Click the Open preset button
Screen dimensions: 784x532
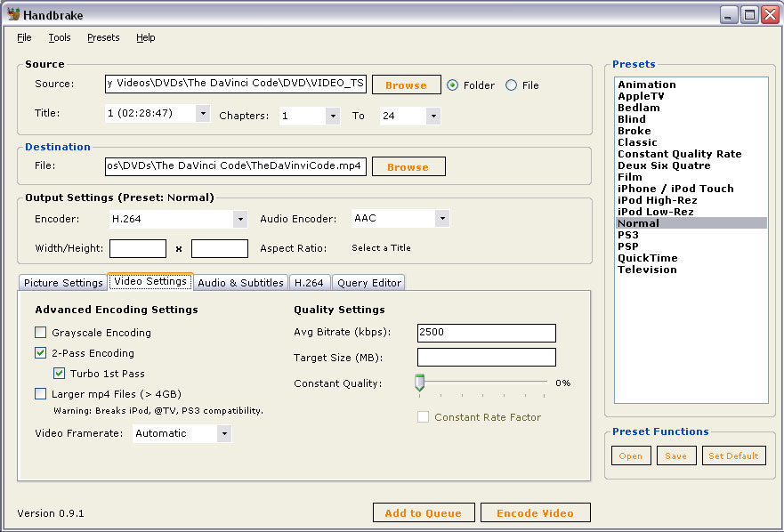click(x=631, y=455)
